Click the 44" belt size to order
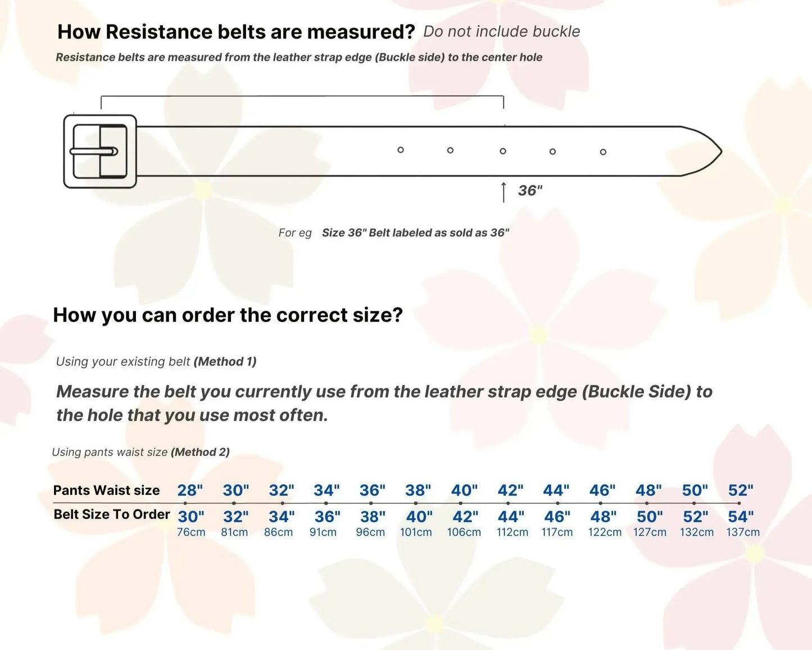The image size is (812, 650). coord(511,516)
